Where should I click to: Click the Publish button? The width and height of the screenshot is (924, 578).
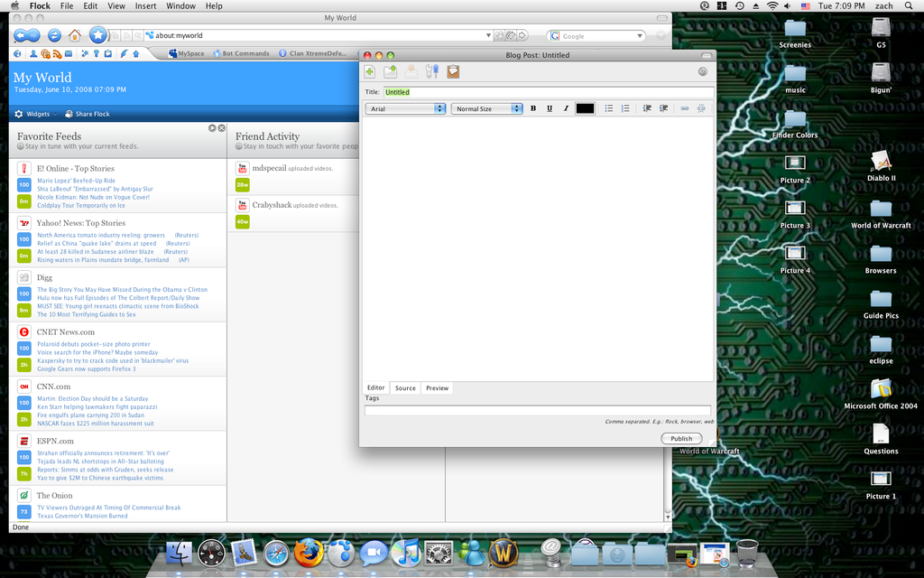click(x=681, y=438)
